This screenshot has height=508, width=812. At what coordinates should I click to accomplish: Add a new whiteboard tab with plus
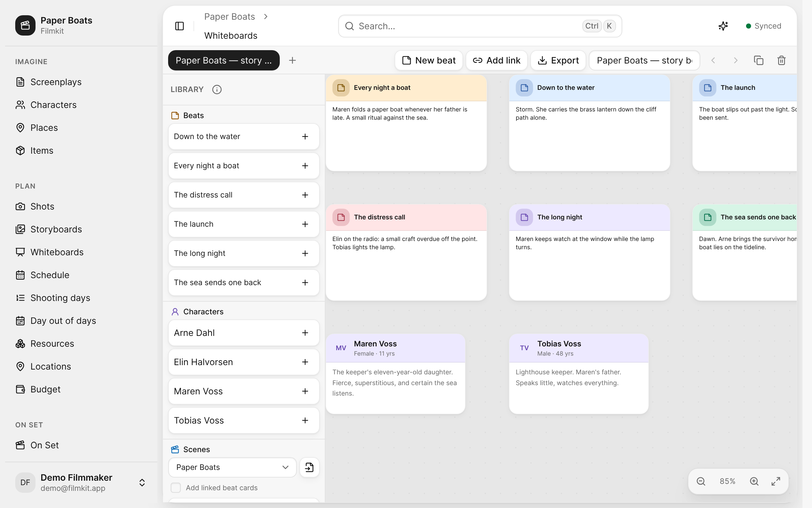click(292, 60)
